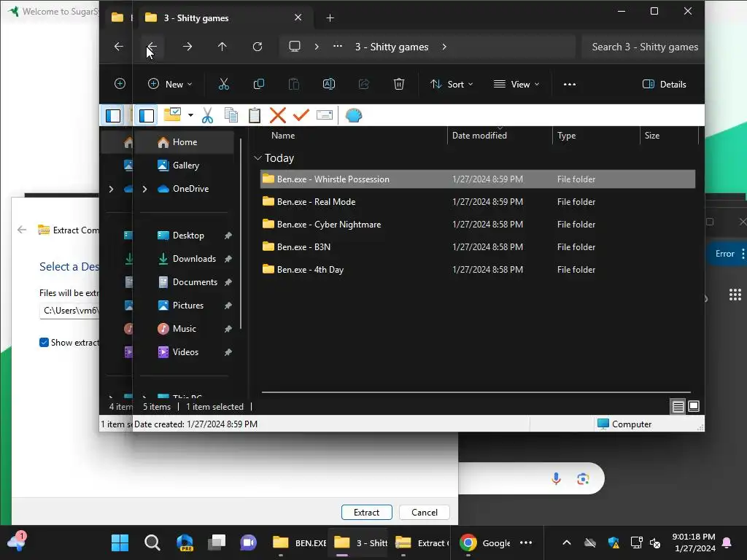Click the Share icon in command bar
This screenshot has height=560, width=747.
pyautogui.click(x=364, y=85)
